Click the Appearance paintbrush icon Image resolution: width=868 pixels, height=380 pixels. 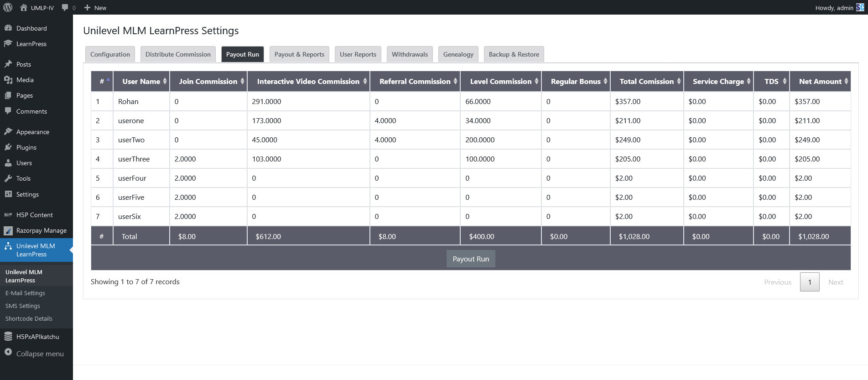coord(8,131)
